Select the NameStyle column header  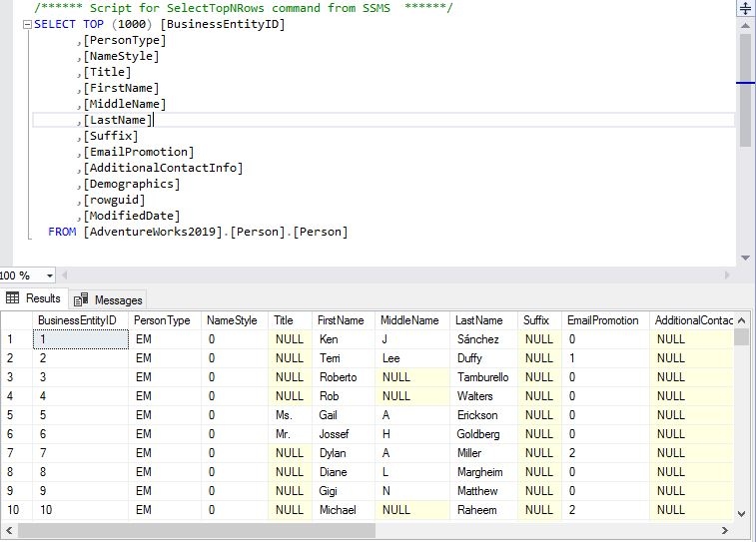point(235,320)
